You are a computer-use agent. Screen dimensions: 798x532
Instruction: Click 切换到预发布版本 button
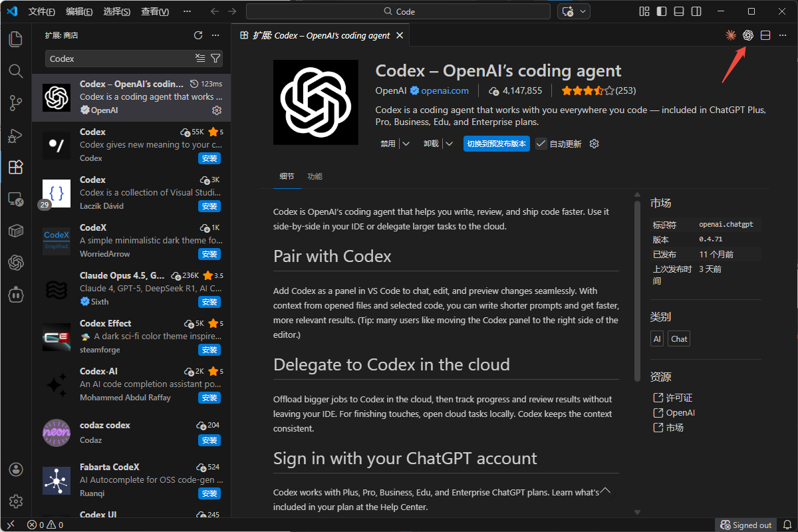pyautogui.click(x=497, y=144)
